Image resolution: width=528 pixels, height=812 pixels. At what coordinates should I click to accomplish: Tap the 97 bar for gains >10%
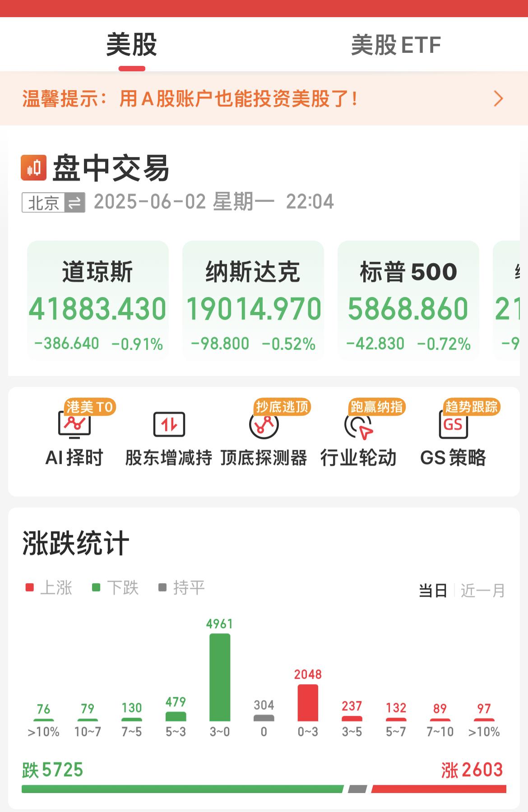[x=484, y=720]
